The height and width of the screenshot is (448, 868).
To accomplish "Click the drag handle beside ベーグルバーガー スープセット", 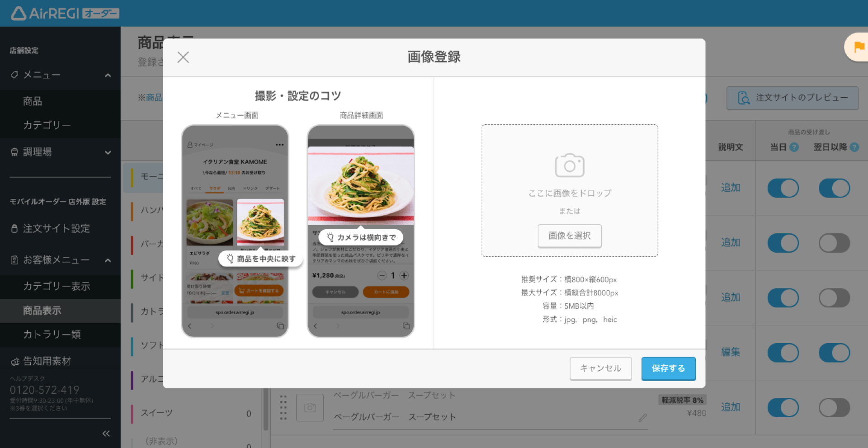I will (283, 408).
